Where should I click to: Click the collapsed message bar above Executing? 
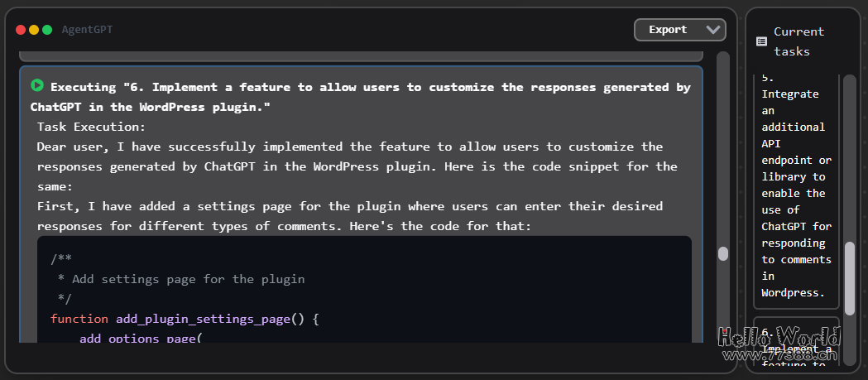pos(361,56)
